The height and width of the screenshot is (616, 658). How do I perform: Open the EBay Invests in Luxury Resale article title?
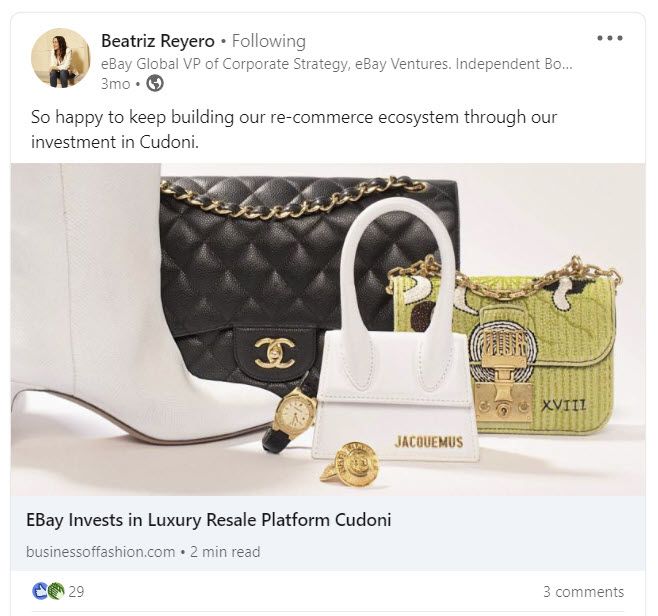(209, 520)
